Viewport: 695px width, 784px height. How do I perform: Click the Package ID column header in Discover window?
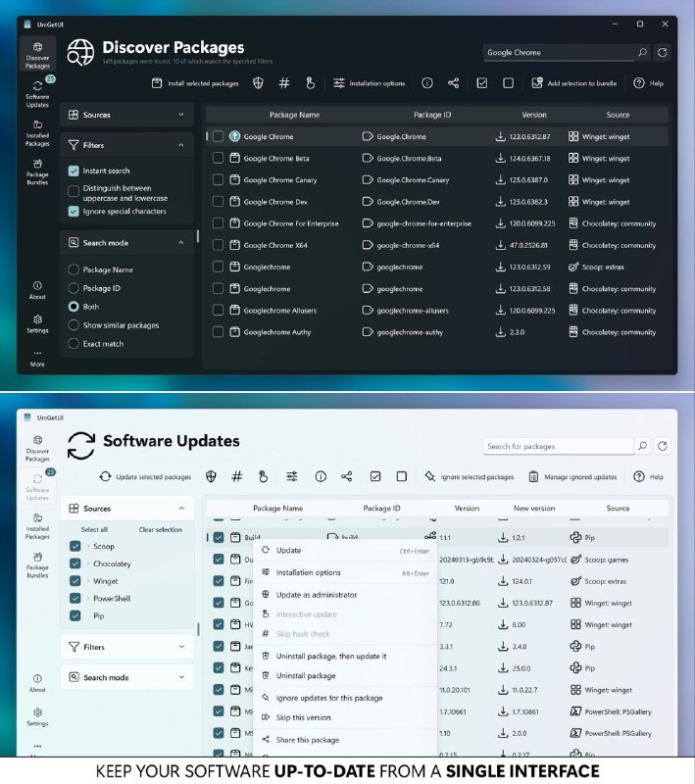(432, 115)
